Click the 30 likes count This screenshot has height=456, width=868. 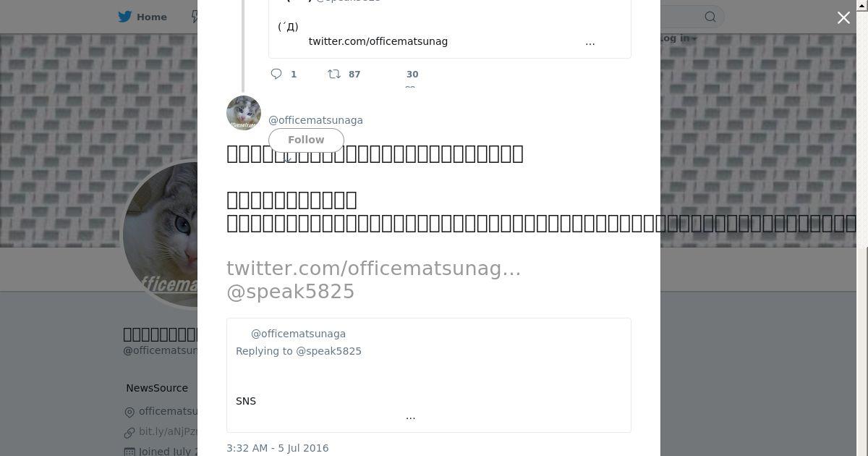point(412,74)
